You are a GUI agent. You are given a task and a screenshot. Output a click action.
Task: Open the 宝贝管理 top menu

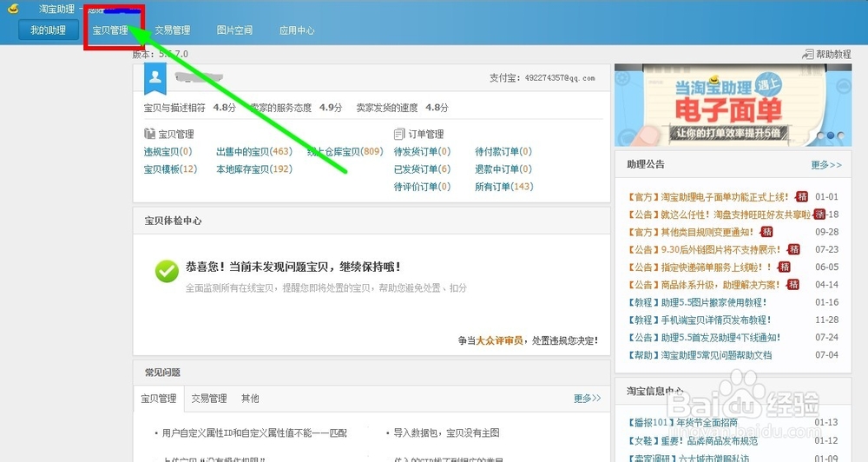[x=110, y=30]
